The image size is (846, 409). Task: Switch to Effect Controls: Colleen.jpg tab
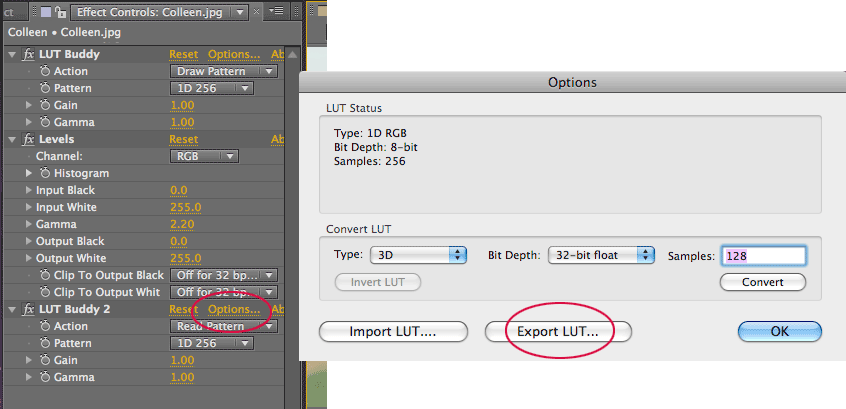pos(157,13)
